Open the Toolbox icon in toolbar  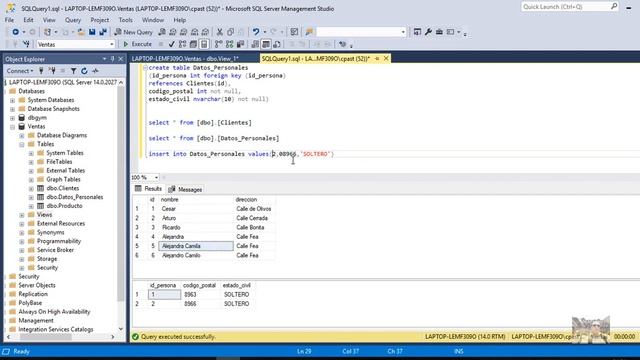point(439,32)
